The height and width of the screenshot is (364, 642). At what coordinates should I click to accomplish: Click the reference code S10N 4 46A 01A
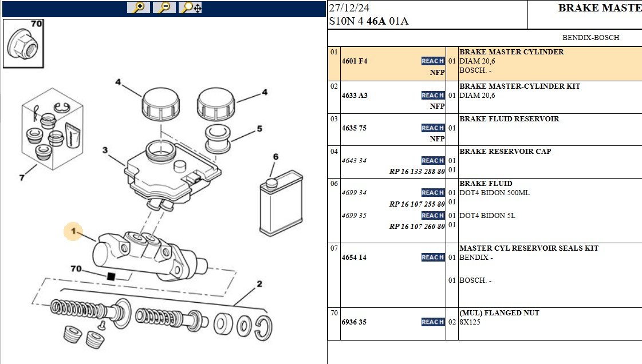369,21
